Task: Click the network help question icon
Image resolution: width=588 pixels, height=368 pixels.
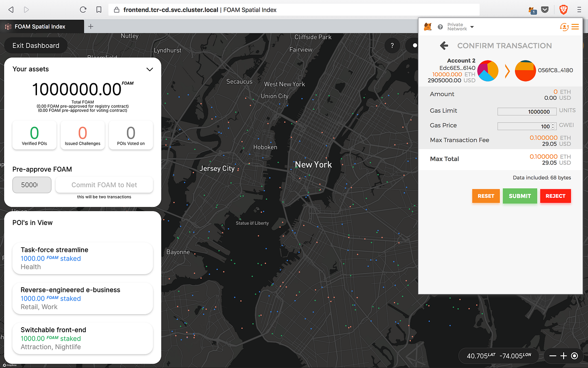Action: (440, 27)
